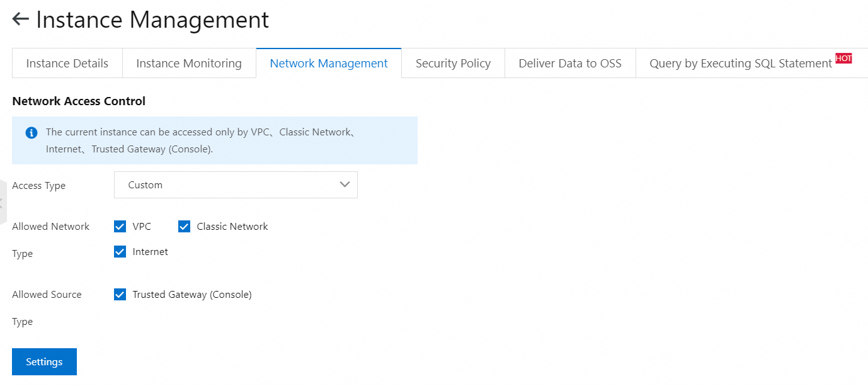The height and width of the screenshot is (386, 868).
Task: Select the Network Management tab
Action: tap(329, 64)
